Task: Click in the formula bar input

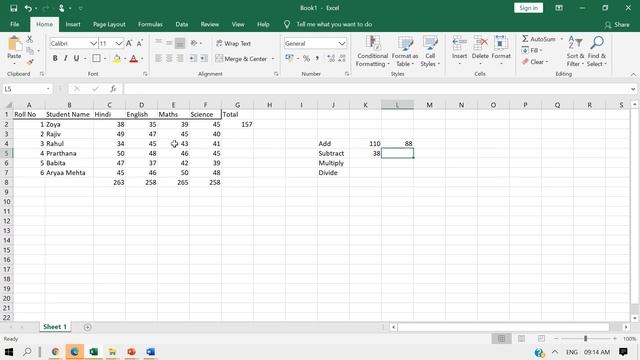Action: coord(376,89)
